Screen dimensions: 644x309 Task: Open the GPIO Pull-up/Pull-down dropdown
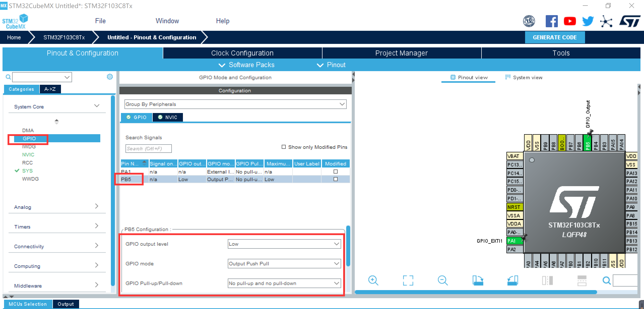click(284, 283)
